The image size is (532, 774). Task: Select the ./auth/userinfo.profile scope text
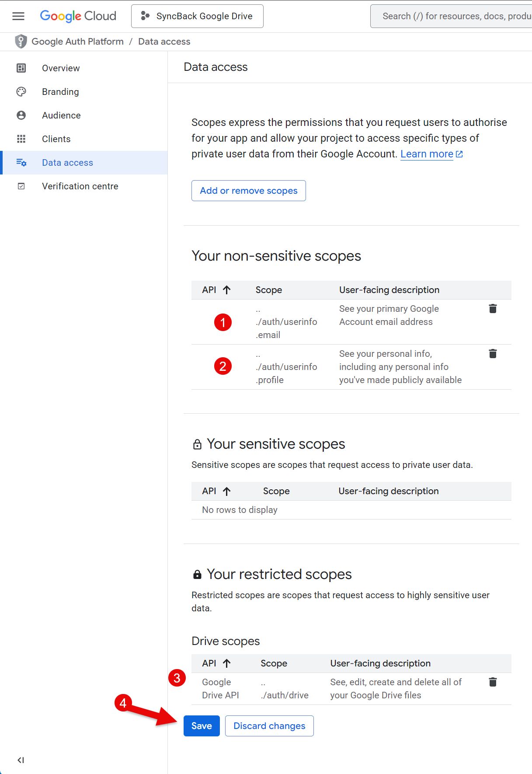click(x=286, y=367)
